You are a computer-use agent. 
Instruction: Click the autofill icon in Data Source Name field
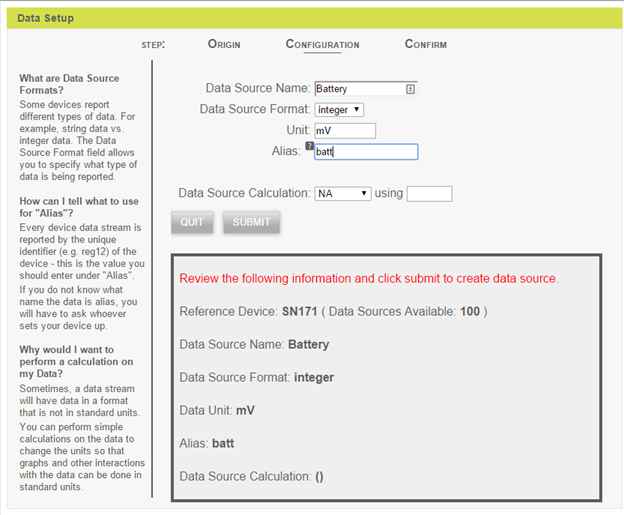pos(410,89)
